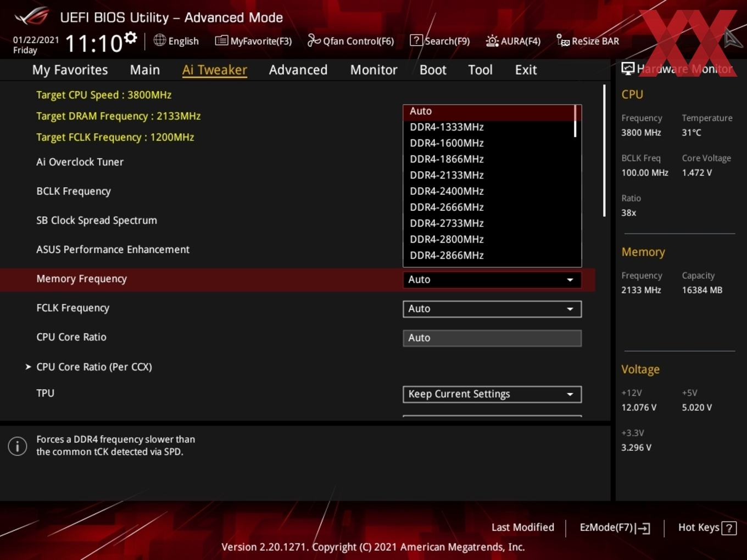Choose DDR4-1600MHz option
Image resolution: width=747 pixels, height=560 pixels.
click(x=489, y=143)
